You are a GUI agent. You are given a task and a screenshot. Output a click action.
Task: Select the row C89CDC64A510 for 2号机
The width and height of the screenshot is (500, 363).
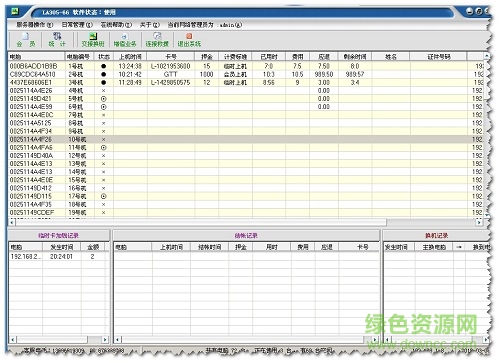click(246, 74)
